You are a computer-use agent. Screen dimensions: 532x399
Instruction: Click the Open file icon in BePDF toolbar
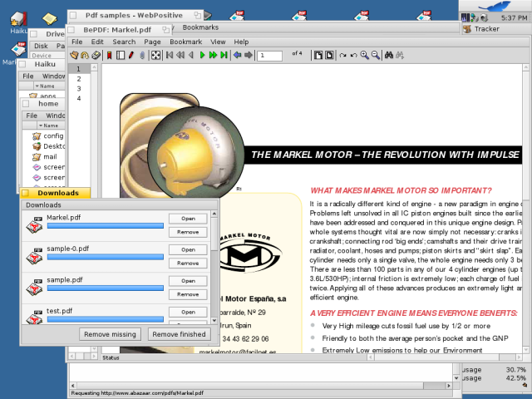tap(74, 55)
